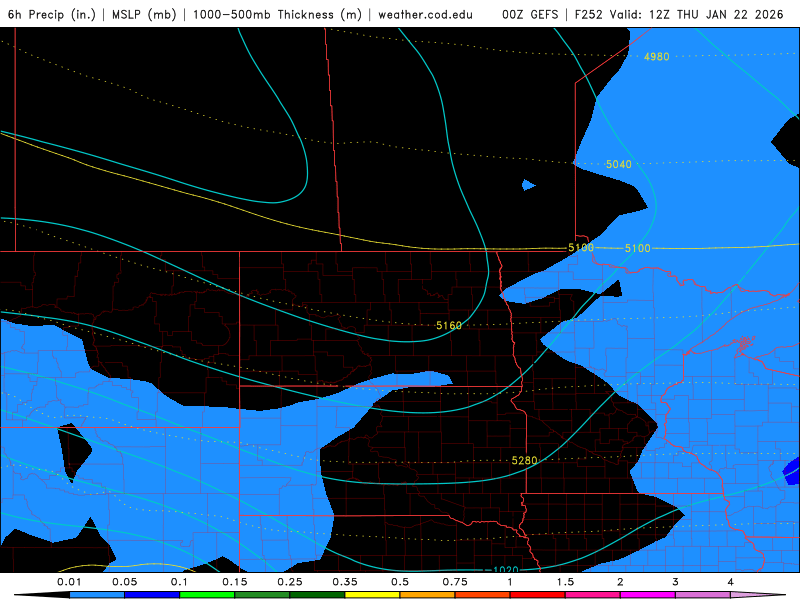Click the '0.35' legend value

pos(345,582)
